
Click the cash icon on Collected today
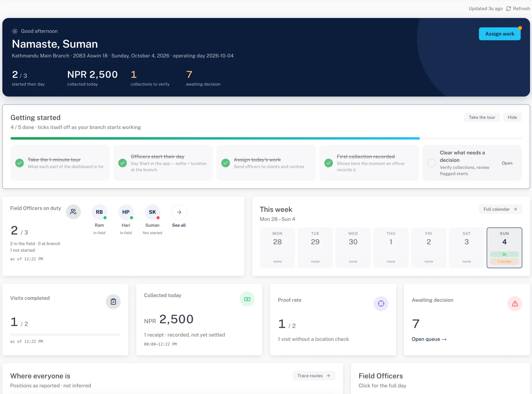pos(247,299)
